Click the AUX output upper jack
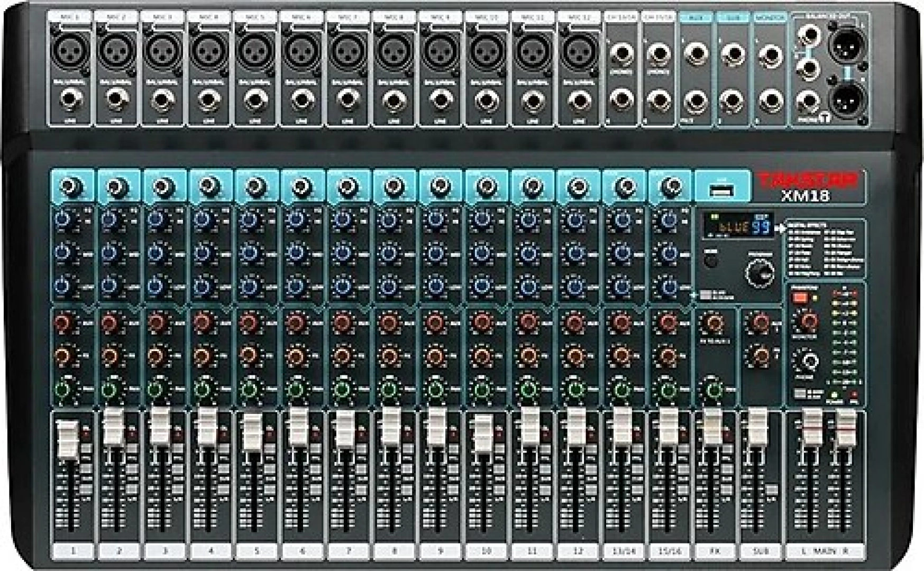924x571 pixels. (696, 54)
